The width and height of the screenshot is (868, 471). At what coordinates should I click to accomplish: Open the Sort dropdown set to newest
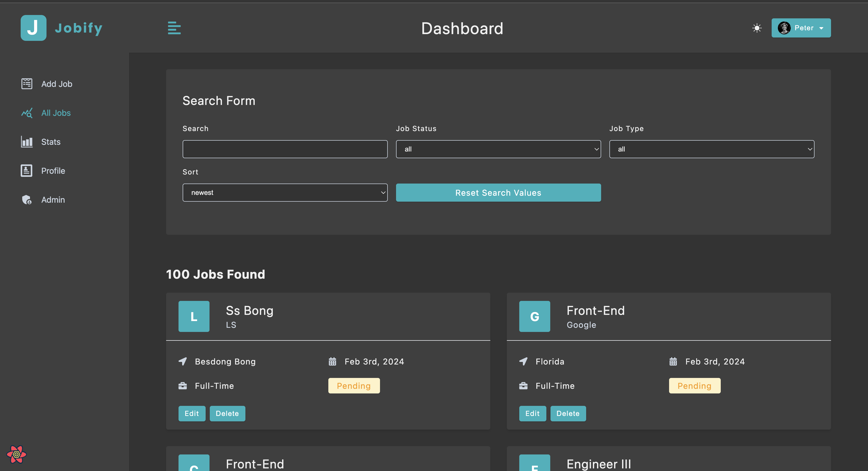285,193
